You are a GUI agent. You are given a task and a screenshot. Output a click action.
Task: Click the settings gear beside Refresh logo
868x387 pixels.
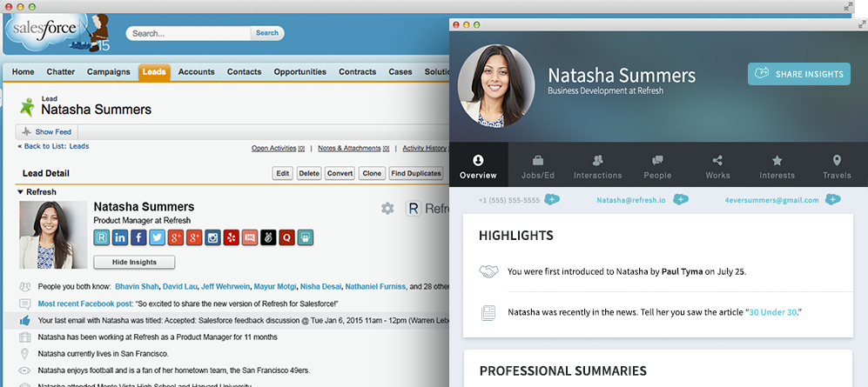click(x=387, y=209)
